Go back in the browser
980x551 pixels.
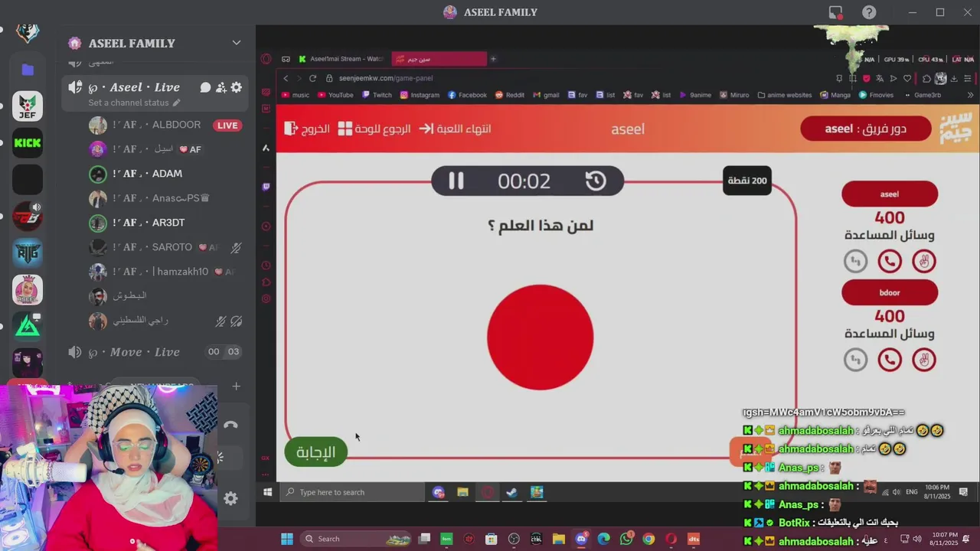click(286, 78)
